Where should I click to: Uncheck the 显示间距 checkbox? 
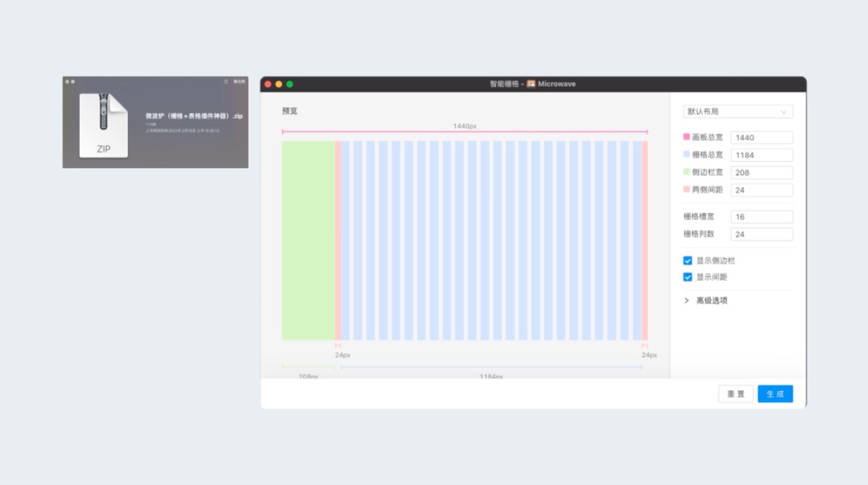687,277
